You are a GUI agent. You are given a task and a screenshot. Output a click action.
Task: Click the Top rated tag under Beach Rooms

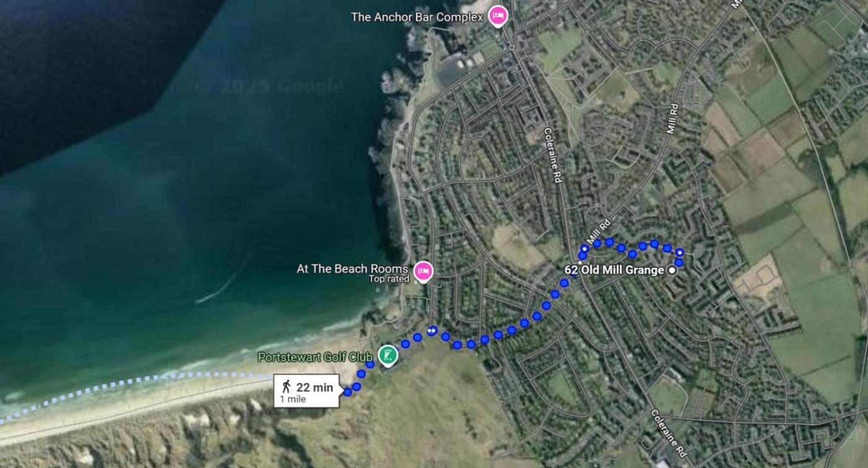coord(389,279)
